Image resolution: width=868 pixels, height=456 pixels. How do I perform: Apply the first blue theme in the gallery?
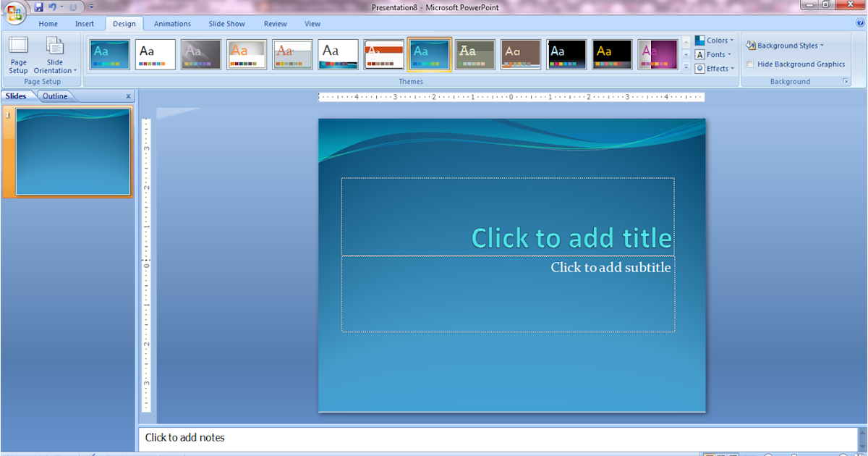110,54
